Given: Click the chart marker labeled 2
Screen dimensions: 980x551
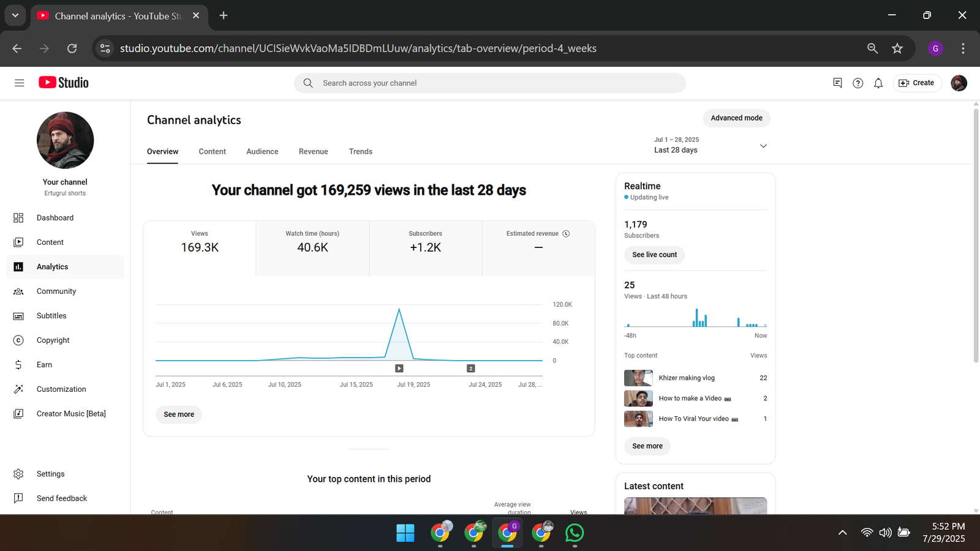Looking at the screenshot, I should [470, 369].
